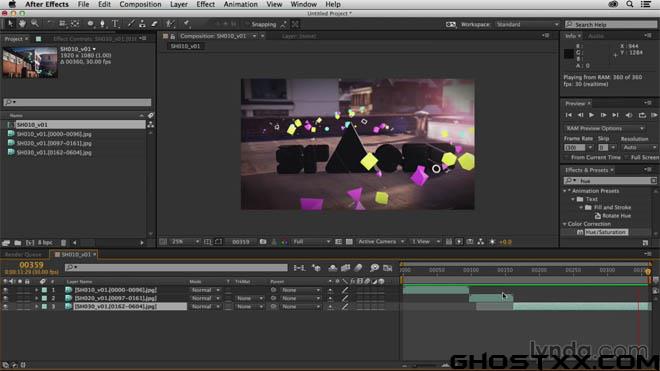Viewport: 660px width, 371px height.
Task: Open the Layer menu
Action: pos(179,4)
